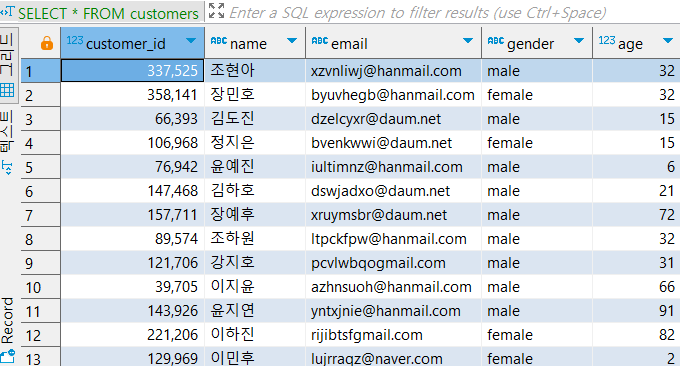The height and width of the screenshot is (366, 680).
Task: Select row number 10 header
Action: click(x=41, y=287)
